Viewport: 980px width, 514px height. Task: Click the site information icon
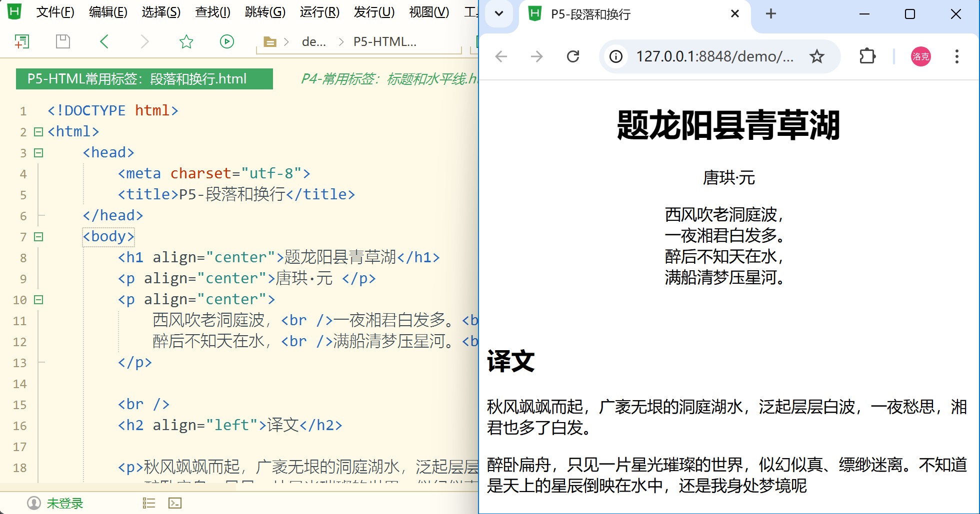pos(616,56)
